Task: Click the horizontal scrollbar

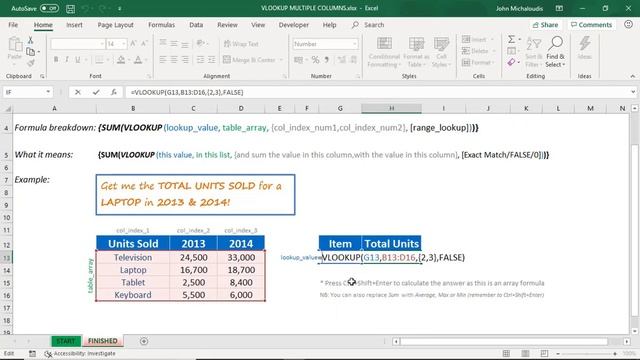Action: tap(503, 341)
